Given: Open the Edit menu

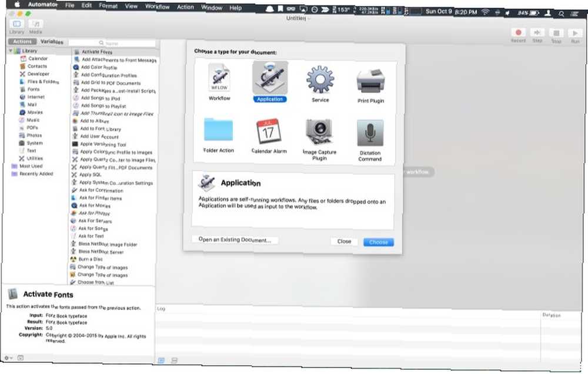Looking at the screenshot, I should click(x=86, y=5).
